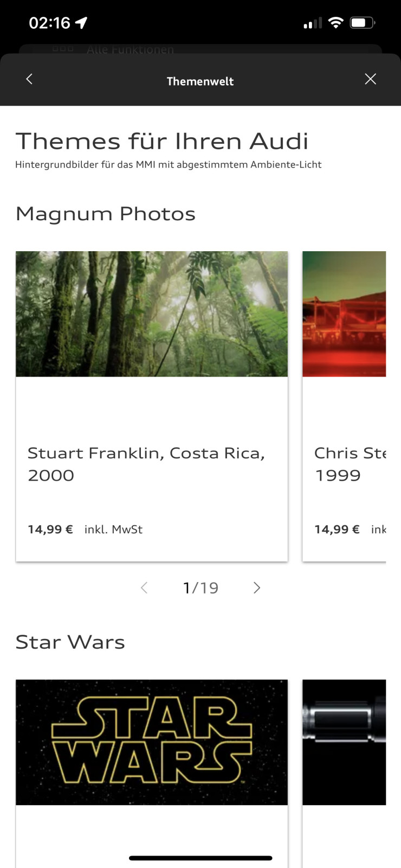Open the red Chris Steele-Perkins photo
The height and width of the screenshot is (868, 401).
tap(344, 314)
